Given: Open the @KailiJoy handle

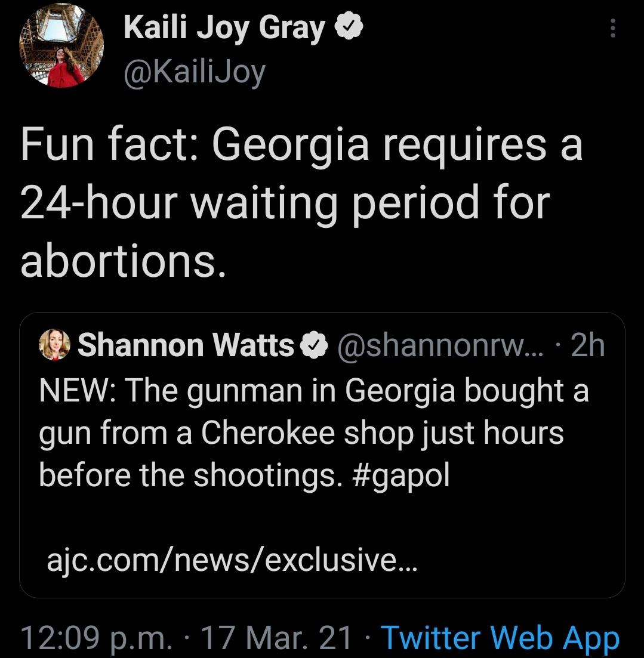Looking at the screenshot, I should (194, 72).
